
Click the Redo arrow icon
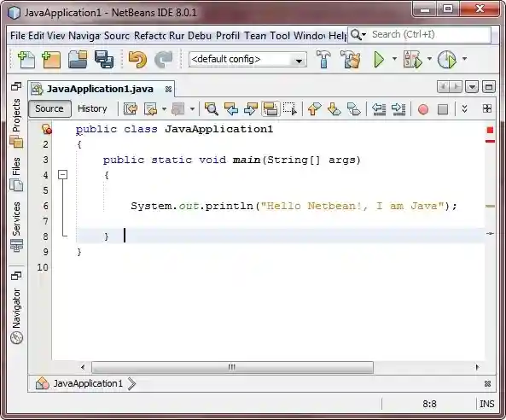(x=164, y=60)
